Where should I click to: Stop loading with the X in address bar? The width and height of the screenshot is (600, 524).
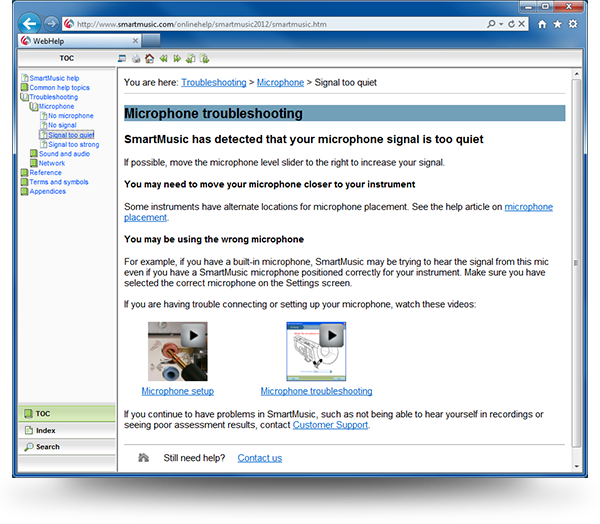click(521, 24)
